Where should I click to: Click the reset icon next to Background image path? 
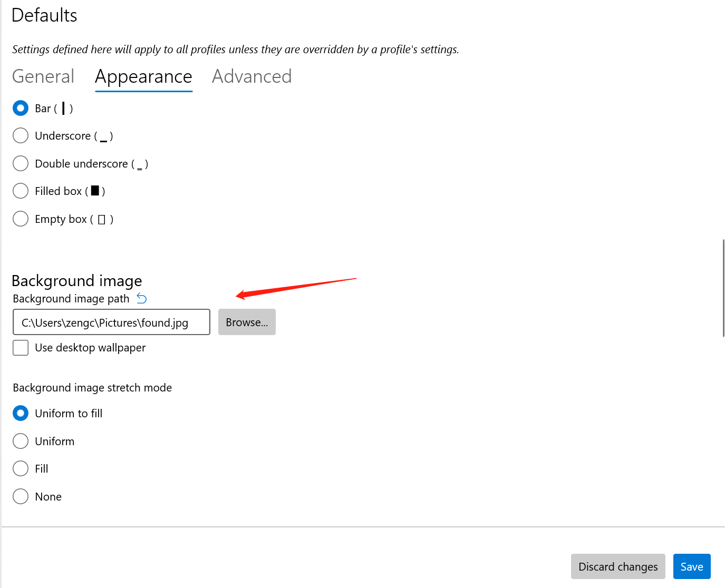coord(141,298)
